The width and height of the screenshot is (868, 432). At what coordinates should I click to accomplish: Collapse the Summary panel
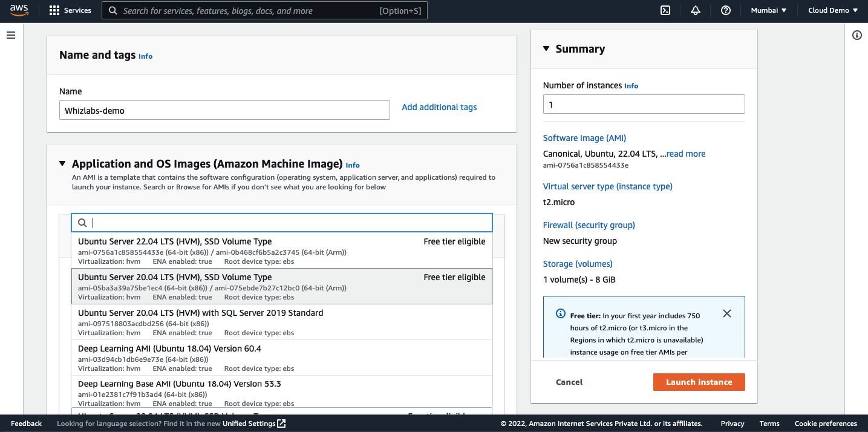pos(546,49)
